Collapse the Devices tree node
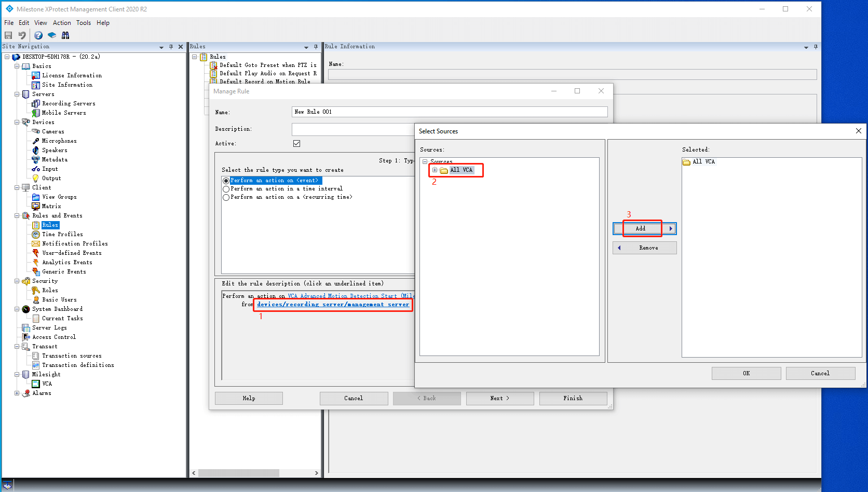Image resolution: width=868 pixels, height=492 pixels. 17,122
